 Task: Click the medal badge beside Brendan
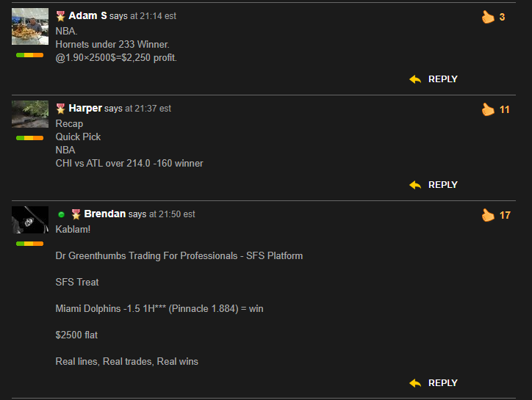[76, 214]
